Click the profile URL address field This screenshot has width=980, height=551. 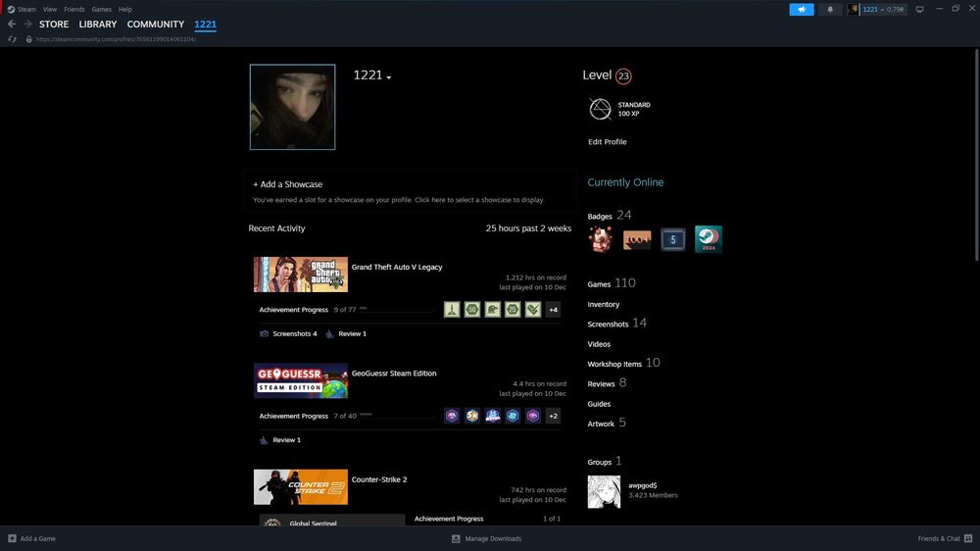pos(116,39)
